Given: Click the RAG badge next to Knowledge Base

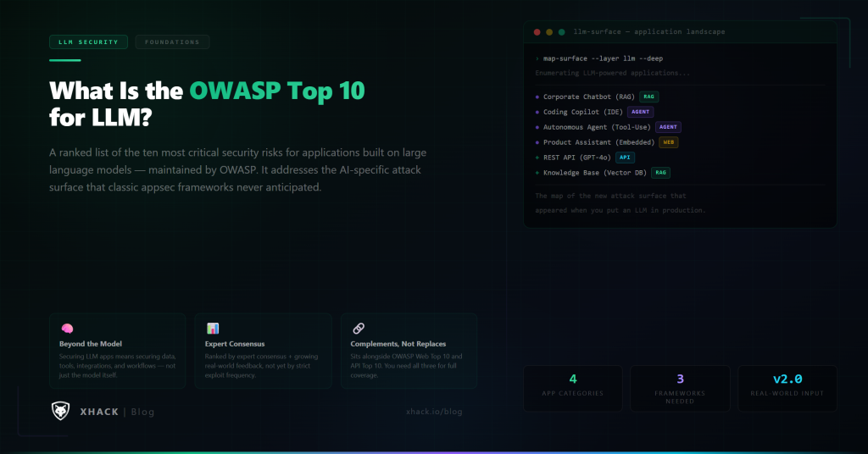Looking at the screenshot, I should pos(660,173).
